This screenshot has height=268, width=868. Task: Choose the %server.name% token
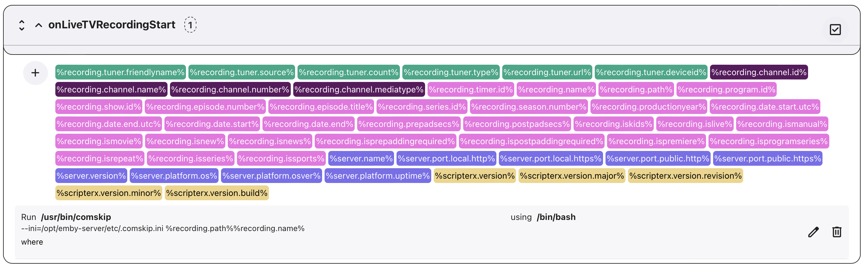pyautogui.click(x=361, y=159)
